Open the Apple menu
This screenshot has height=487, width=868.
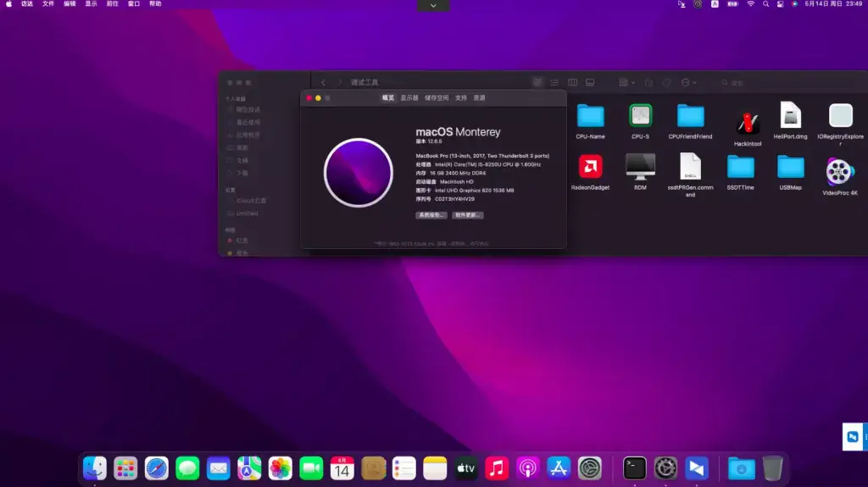click(8, 4)
